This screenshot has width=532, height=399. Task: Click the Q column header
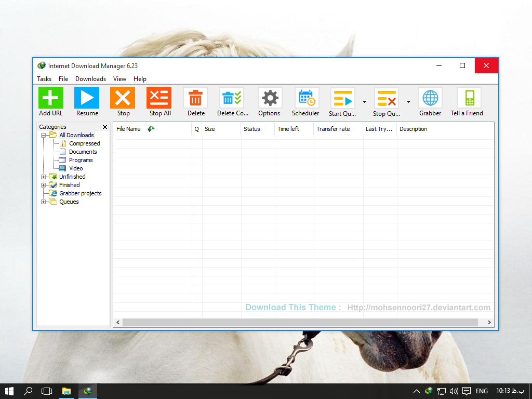tap(197, 129)
